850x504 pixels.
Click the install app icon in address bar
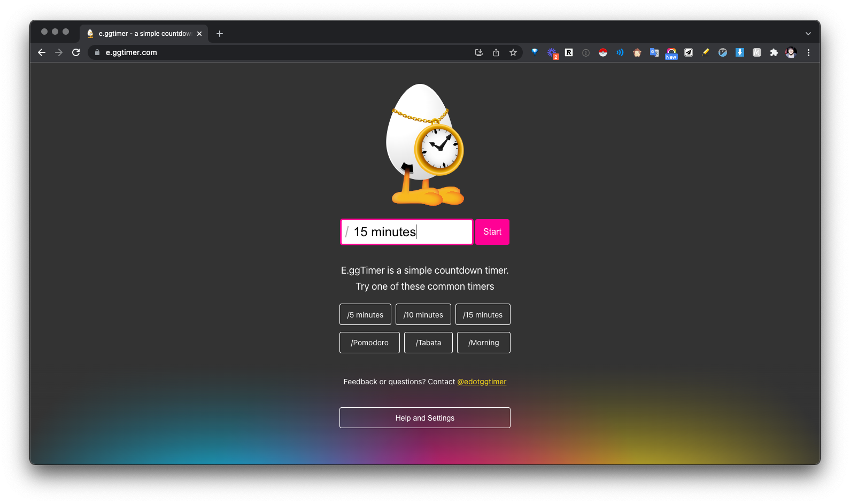click(479, 52)
